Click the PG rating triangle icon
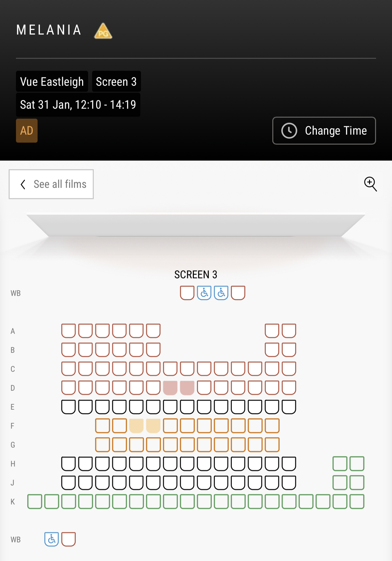 103,31
